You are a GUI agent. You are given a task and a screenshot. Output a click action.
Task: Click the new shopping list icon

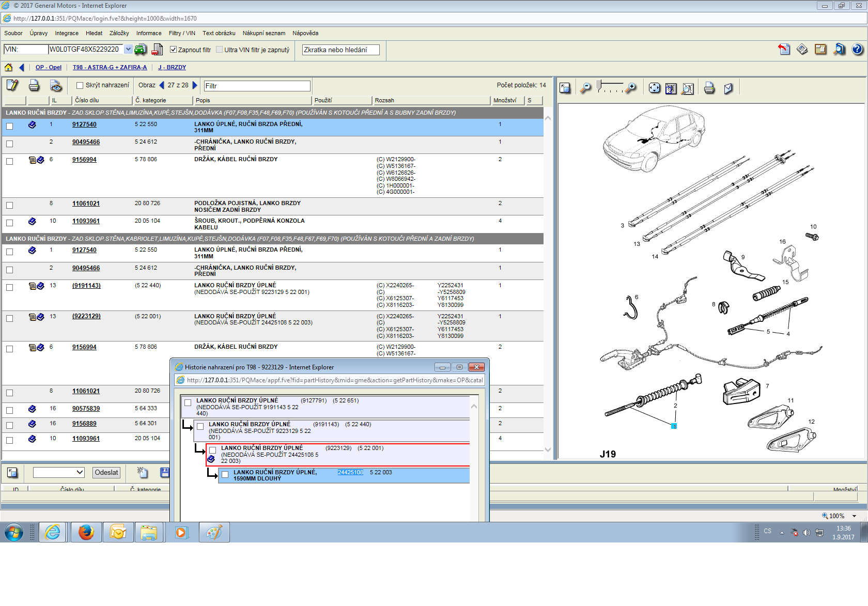click(142, 472)
